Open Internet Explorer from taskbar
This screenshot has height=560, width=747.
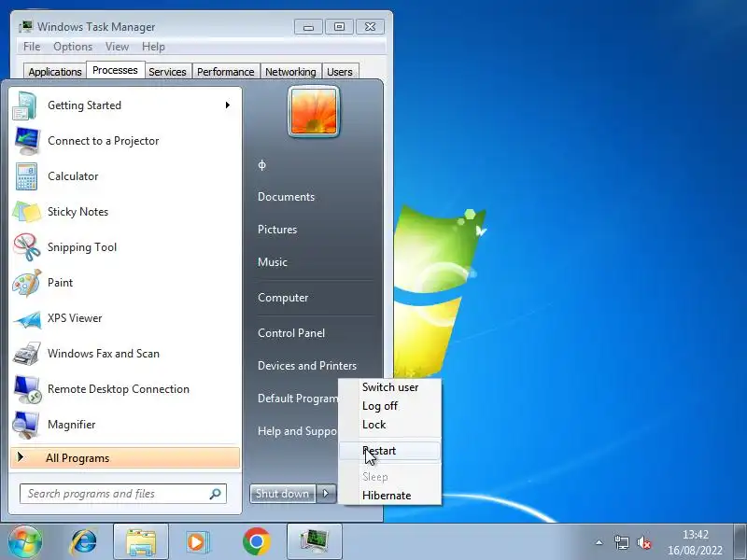tap(83, 542)
